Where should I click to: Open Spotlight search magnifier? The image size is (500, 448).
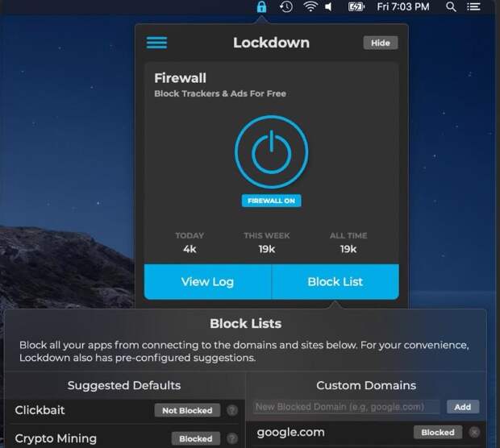(451, 7)
